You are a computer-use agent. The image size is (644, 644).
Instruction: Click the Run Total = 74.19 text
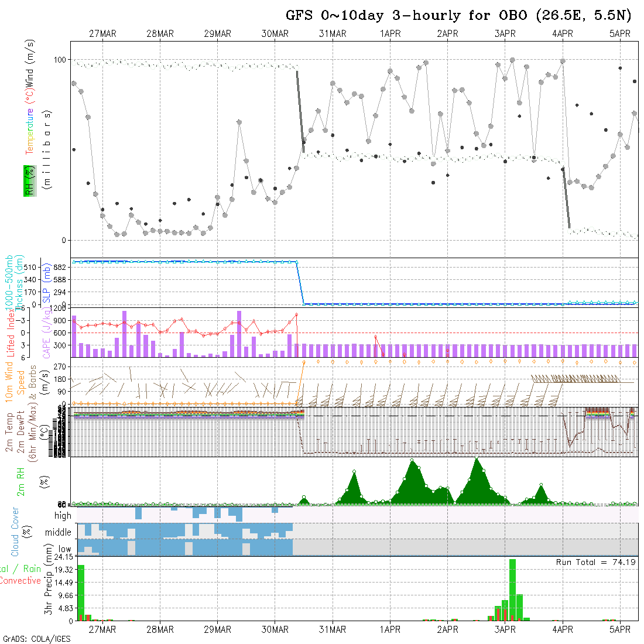pos(596,562)
